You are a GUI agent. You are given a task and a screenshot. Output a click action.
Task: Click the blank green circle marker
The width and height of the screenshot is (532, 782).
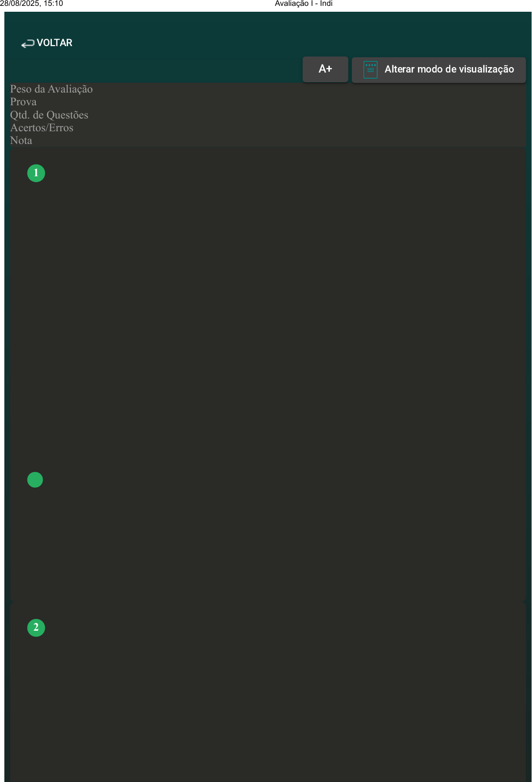(x=35, y=480)
